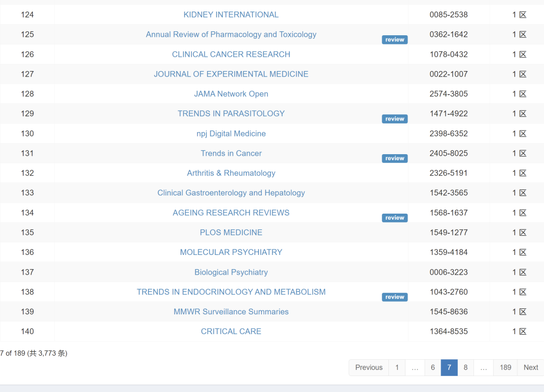The image size is (544, 392).
Task: Select ISSN 0362-1642 cell
Action: pos(449,34)
